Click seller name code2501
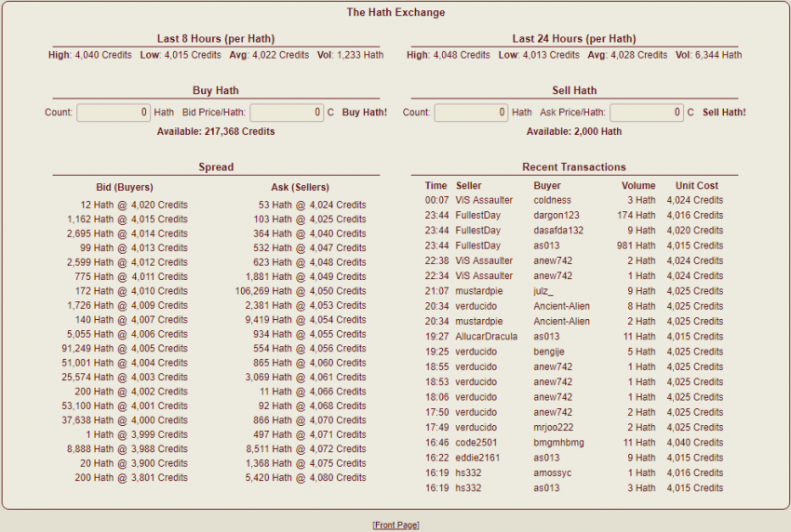791x532 pixels. click(x=476, y=442)
